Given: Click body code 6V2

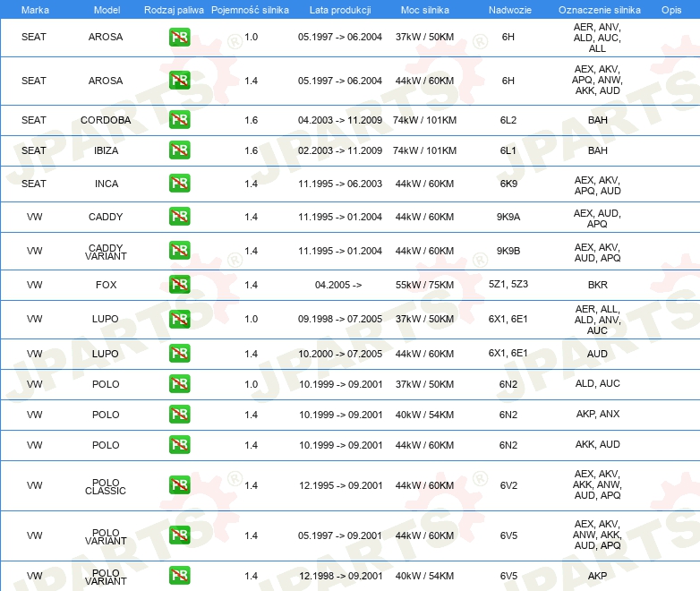Looking at the screenshot, I should [x=508, y=485].
